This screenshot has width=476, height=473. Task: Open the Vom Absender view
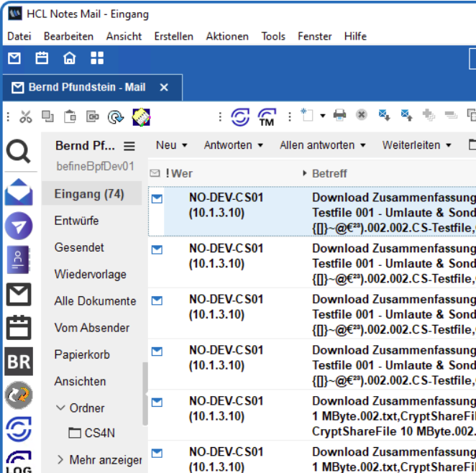point(92,328)
